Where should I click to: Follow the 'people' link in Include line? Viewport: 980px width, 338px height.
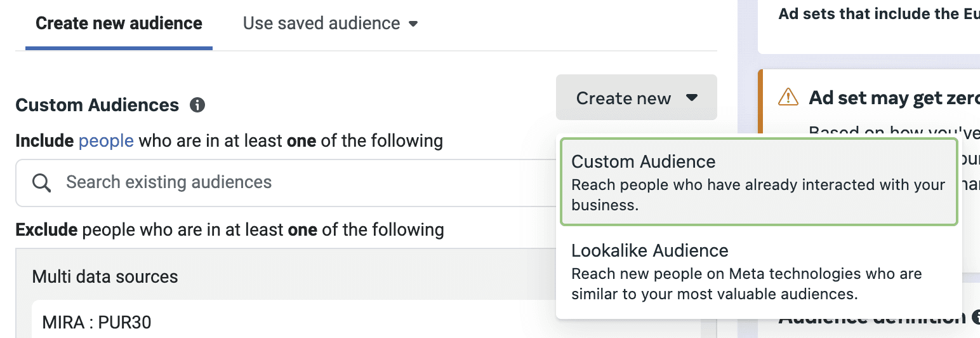[x=106, y=140]
